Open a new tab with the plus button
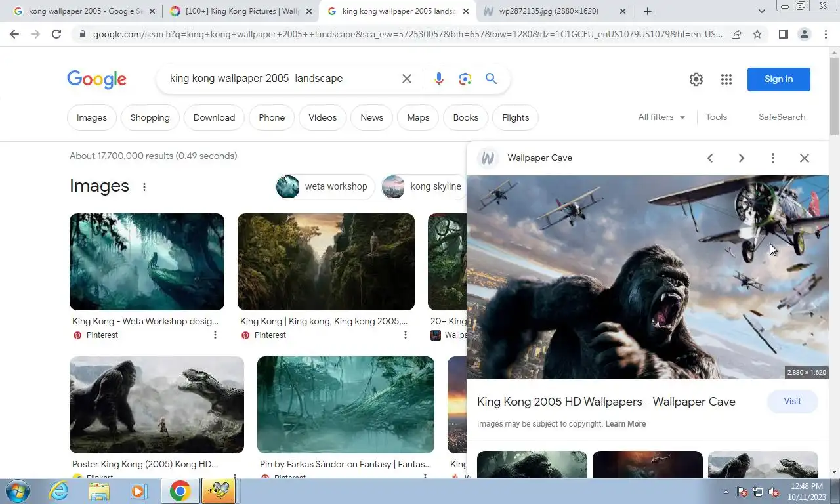The width and height of the screenshot is (840, 504). point(648,11)
